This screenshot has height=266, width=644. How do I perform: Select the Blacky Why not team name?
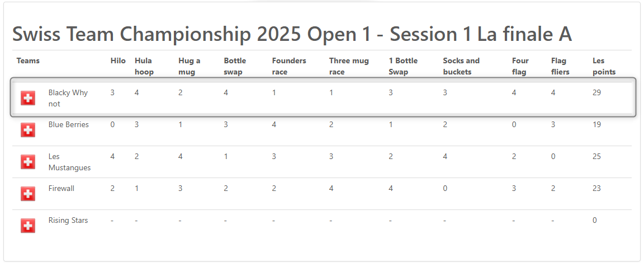68,98
